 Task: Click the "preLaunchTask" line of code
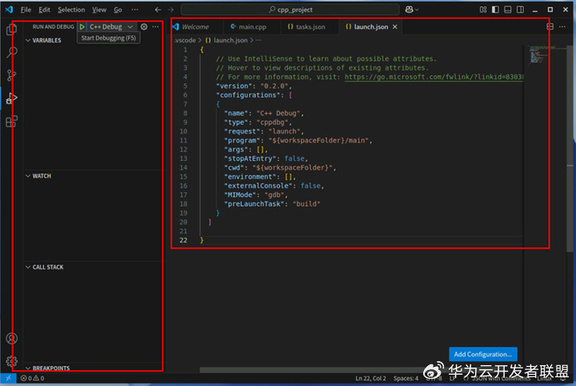[272, 204]
